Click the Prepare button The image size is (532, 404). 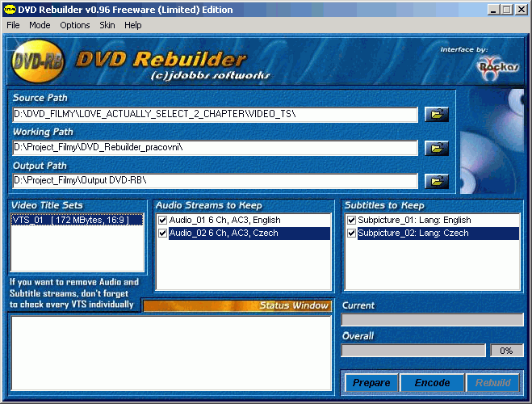[371, 383]
